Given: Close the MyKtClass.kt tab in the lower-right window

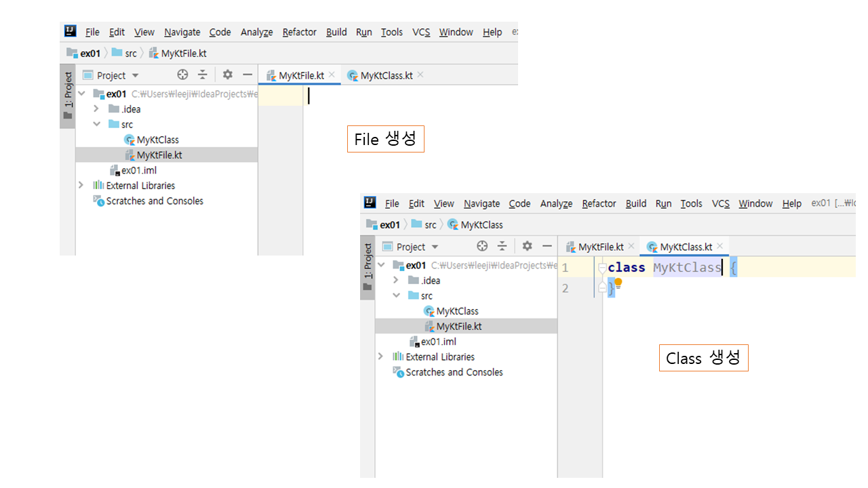Looking at the screenshot, I should (x=719, y=247).
